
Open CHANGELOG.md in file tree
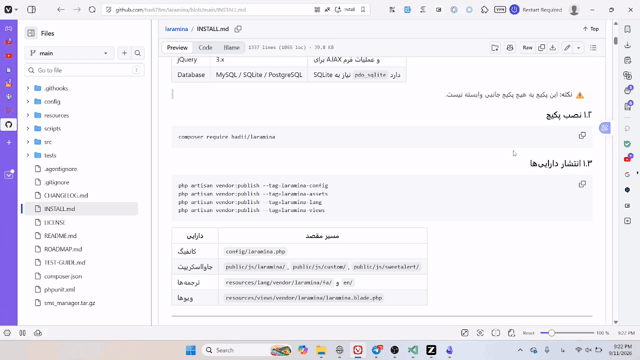click(66, 195)
